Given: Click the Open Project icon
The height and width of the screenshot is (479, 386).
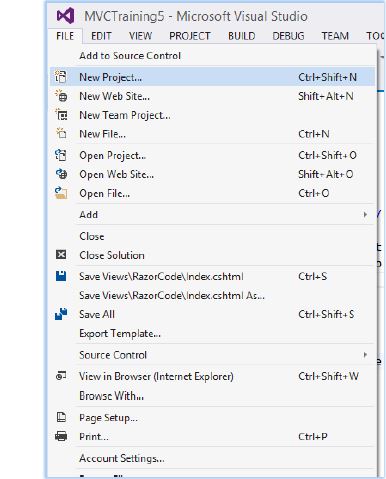Looking at the screenshot, I should pos(61,155).
